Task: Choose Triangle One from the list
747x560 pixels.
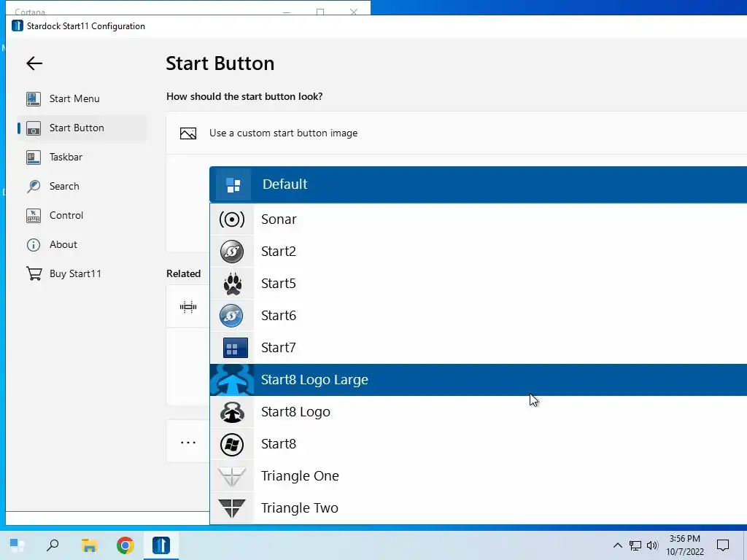Action: point(479,475)
